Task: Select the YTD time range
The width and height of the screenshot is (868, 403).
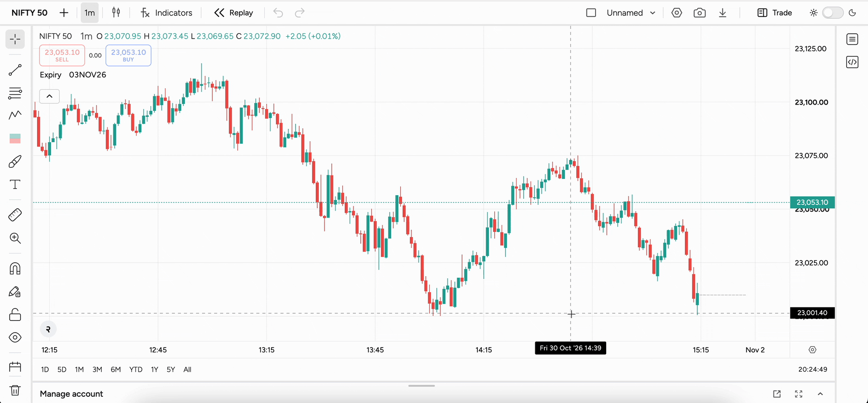Action: pyautogui.click(x=136, y=370)
